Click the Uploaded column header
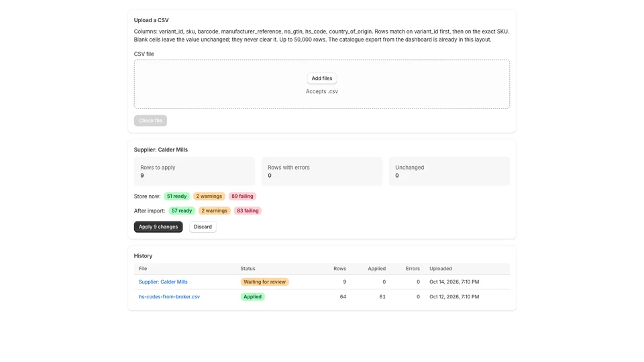 click(x=441, y=269)
